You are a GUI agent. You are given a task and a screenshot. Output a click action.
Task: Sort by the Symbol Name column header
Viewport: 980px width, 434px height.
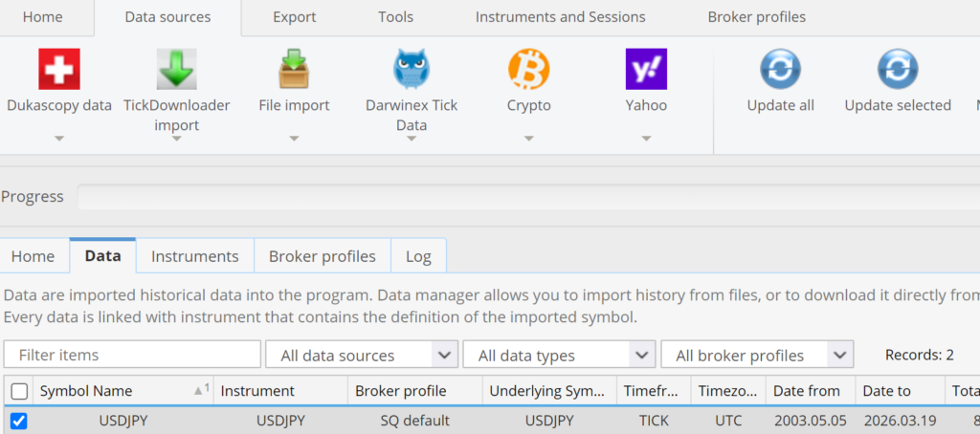click(86, 391)
